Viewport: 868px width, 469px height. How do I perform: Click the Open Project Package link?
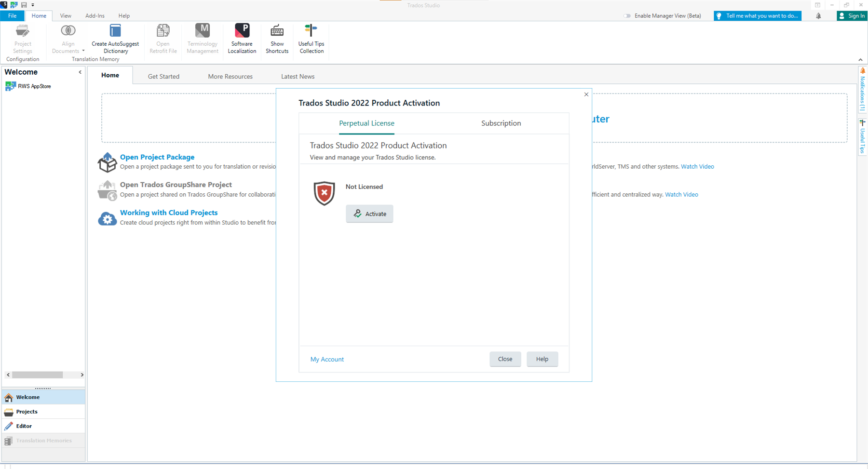[157, 157]
